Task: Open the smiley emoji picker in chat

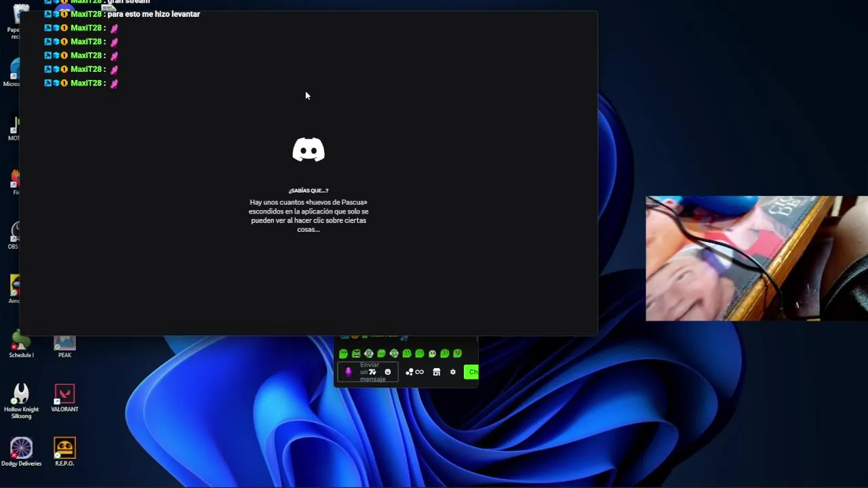Action: coord(388,372)
